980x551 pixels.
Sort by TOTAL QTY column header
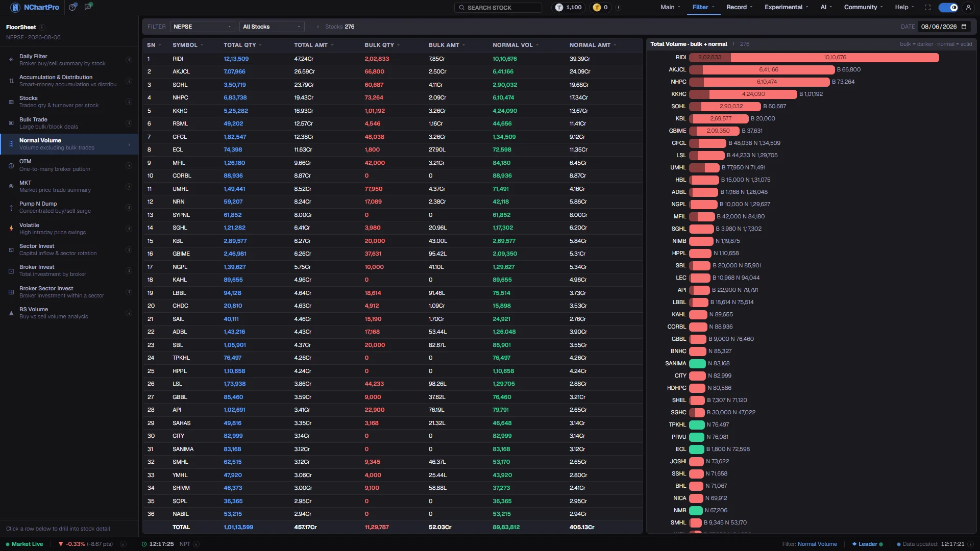click(242, 45)
